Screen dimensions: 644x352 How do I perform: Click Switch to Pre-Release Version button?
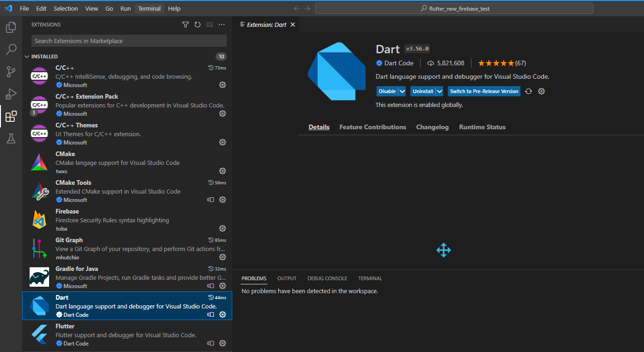pos(484,91)
